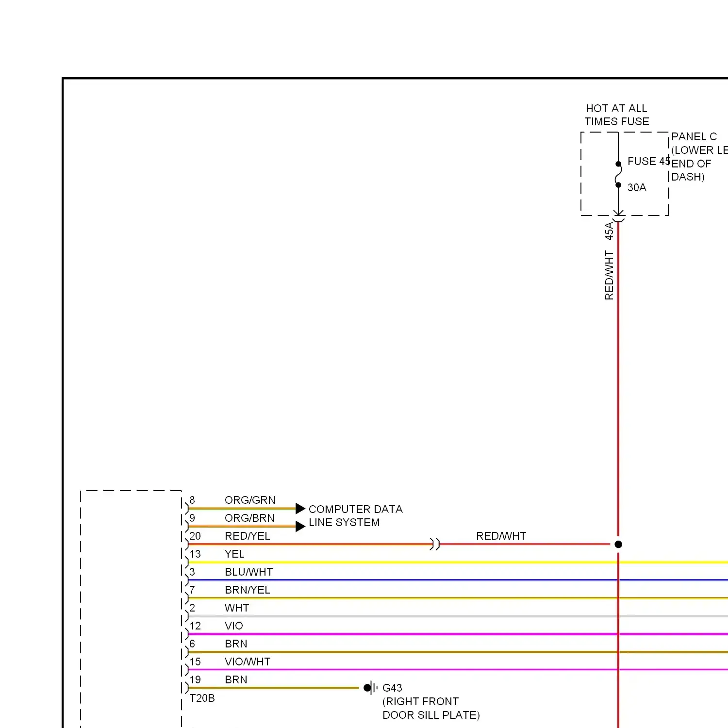Click the splice dot joining the RED/WHT wires
Viewport: 728px width, 728px height.
click(x=618, y=544)
